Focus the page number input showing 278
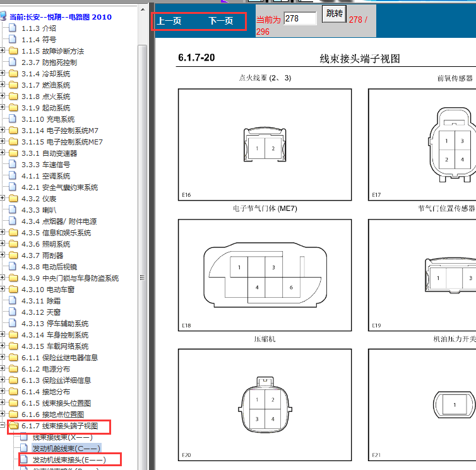Viewport: 476px width, 470px height. click(300, 18)
